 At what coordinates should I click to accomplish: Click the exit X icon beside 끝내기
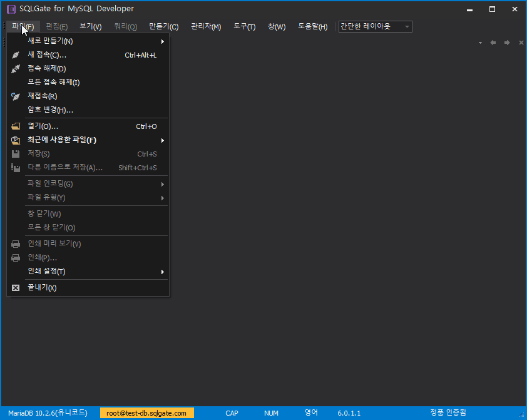coord(16,288)
